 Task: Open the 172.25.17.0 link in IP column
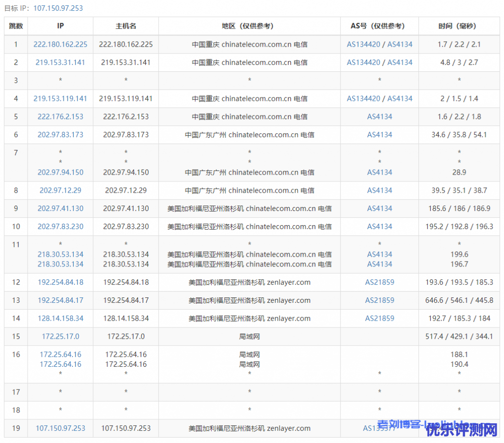[61, 337]
